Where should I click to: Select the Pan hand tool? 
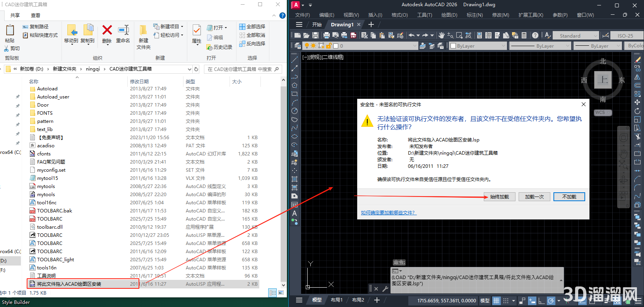pos(441,35)
